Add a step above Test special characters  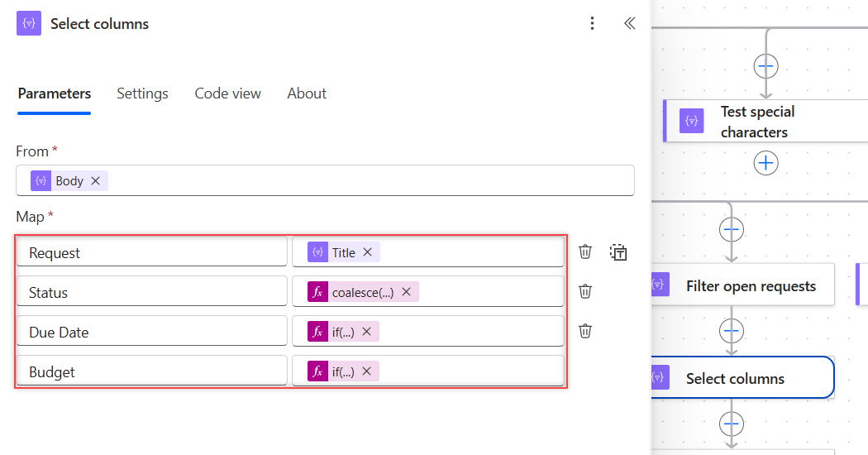click(766, 66)
